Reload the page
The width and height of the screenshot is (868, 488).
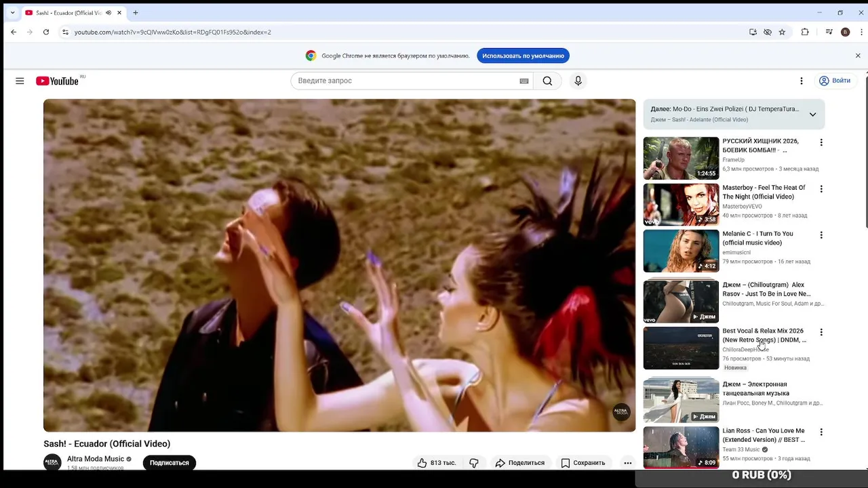tap(46, 32)
